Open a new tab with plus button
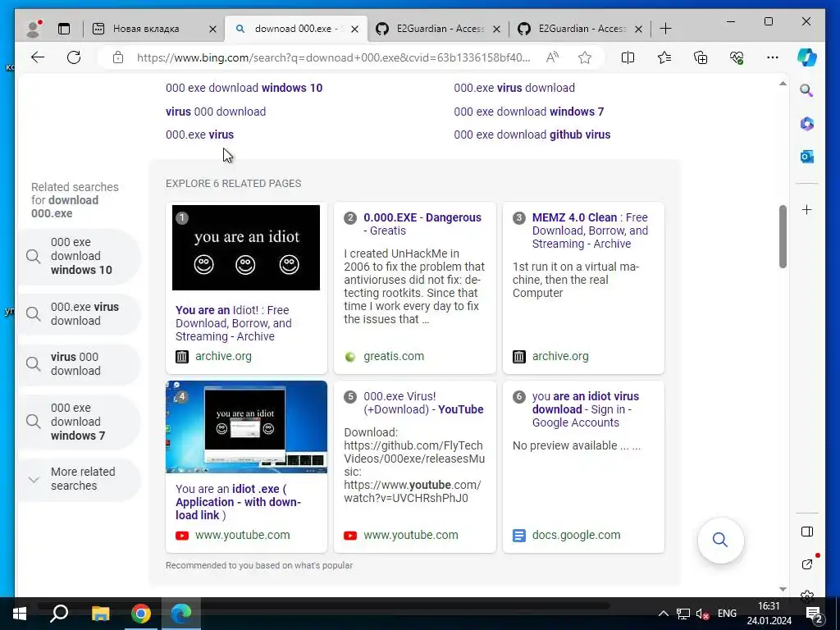The image size is (840, 630). (665, 29)
